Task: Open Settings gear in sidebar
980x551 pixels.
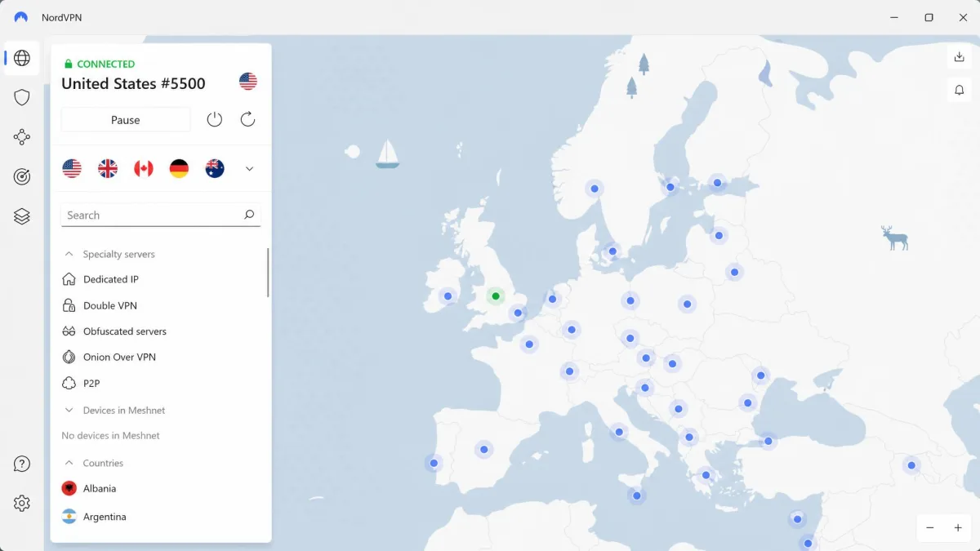Action: [x=22, y=503]
